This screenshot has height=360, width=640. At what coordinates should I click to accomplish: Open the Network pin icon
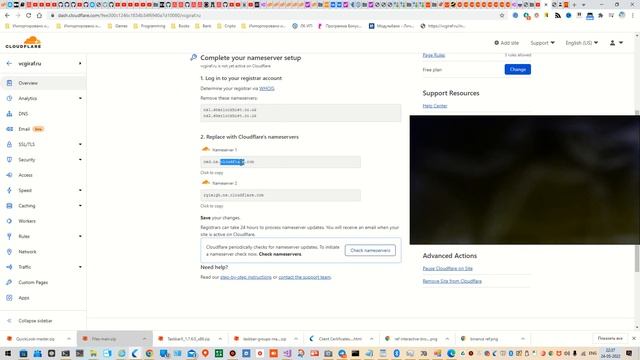pyautogui.click(x=9, y=252)
